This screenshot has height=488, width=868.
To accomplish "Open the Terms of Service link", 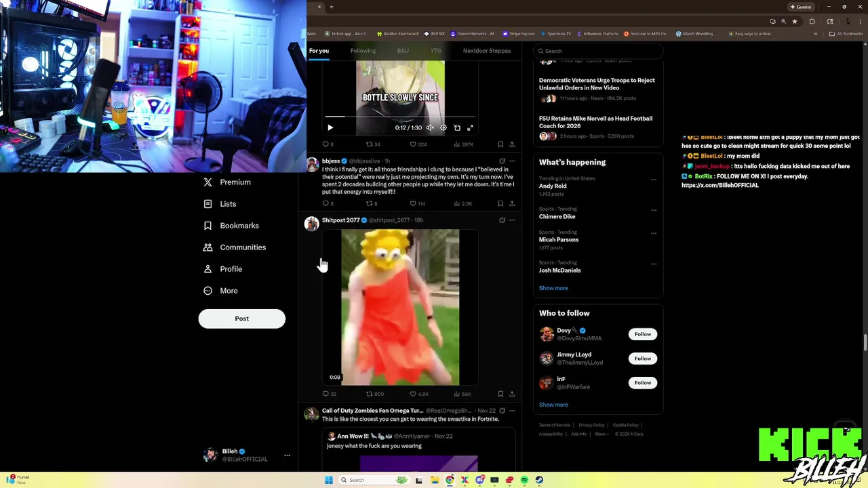I will [x=555, y=425].
